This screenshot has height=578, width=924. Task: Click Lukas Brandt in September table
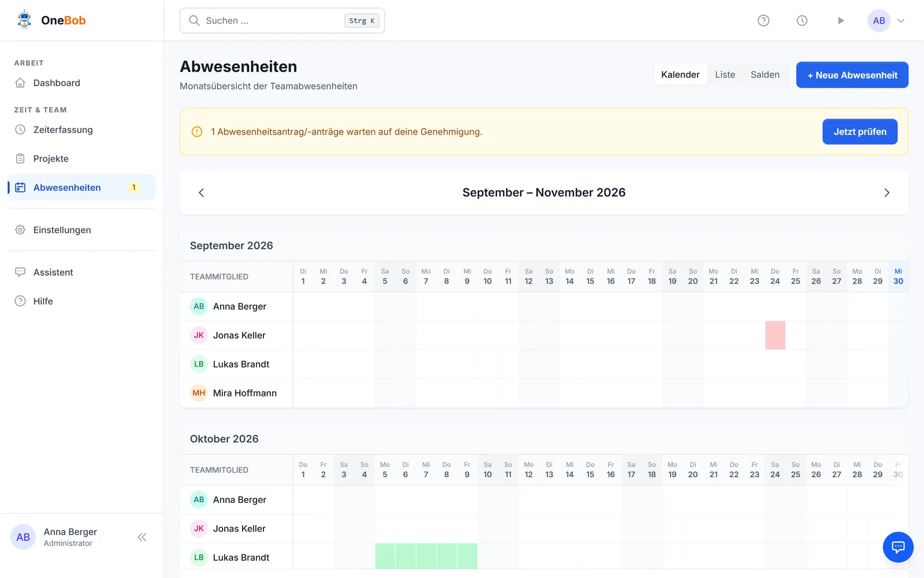241,364
